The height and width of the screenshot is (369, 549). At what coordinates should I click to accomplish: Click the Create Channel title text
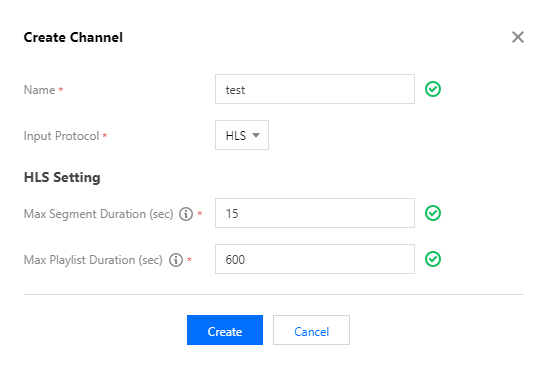pyautogui.click(x=73, y=37)
